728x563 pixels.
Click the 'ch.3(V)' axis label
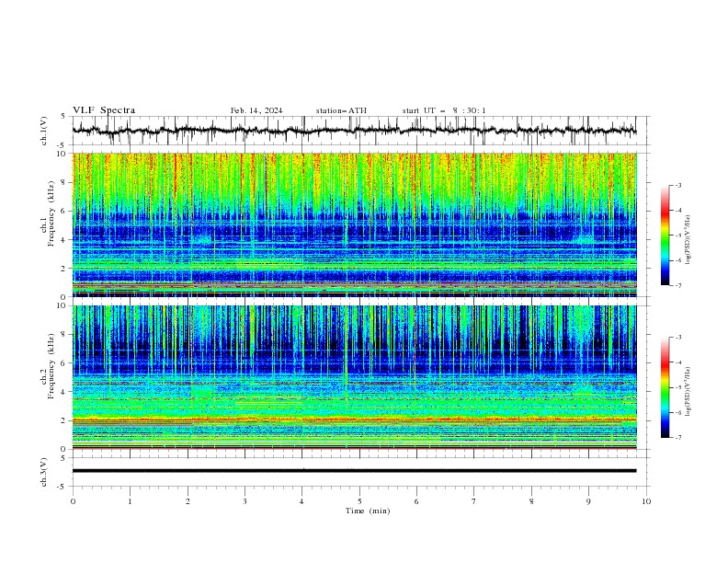coord(44,472)
